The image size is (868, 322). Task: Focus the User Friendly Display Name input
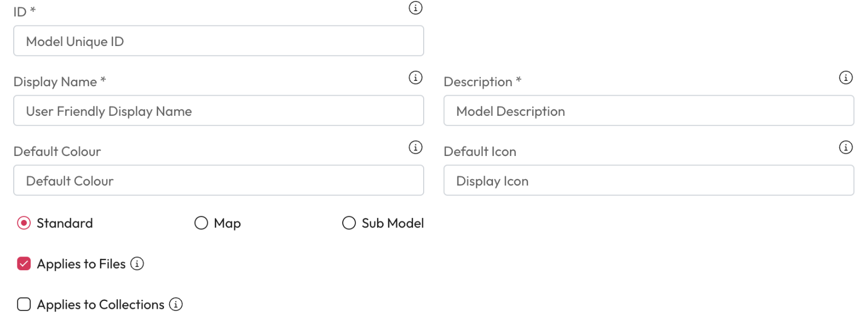coord(218,111)
